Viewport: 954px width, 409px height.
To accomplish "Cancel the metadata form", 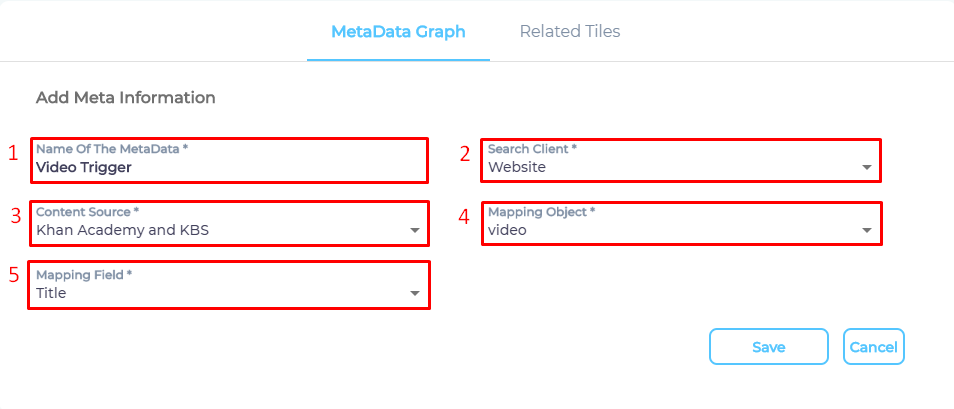I will pyautogui.click(x=873, y=347).
